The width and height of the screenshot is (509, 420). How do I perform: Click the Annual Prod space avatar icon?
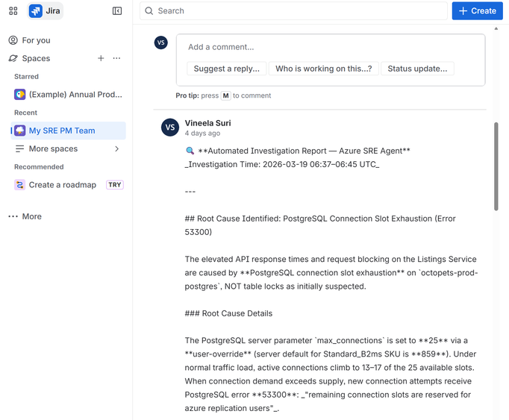(x=20, y=95)
